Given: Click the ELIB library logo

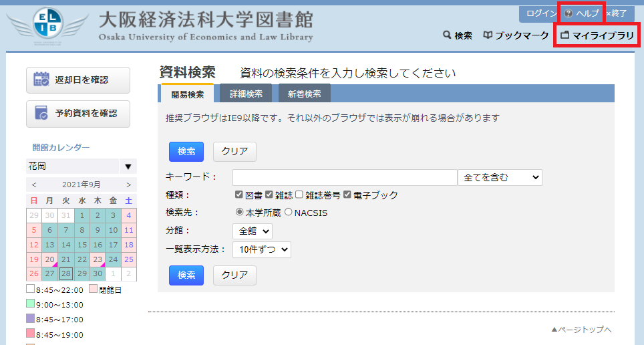Looking at the screenshot, I should pyautogui.click(x=47, y=24).
